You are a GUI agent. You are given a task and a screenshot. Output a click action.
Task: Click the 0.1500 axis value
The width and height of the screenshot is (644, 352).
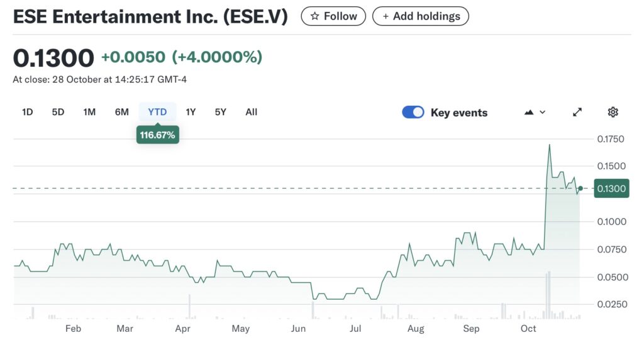click(611, 166)
